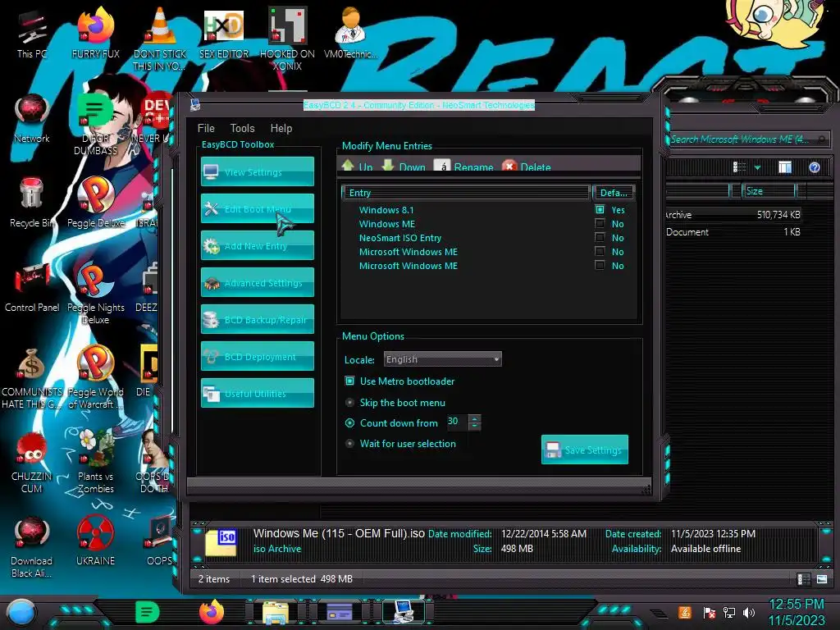Open the Control Panel desktop icon

click(x=32, y=287)
